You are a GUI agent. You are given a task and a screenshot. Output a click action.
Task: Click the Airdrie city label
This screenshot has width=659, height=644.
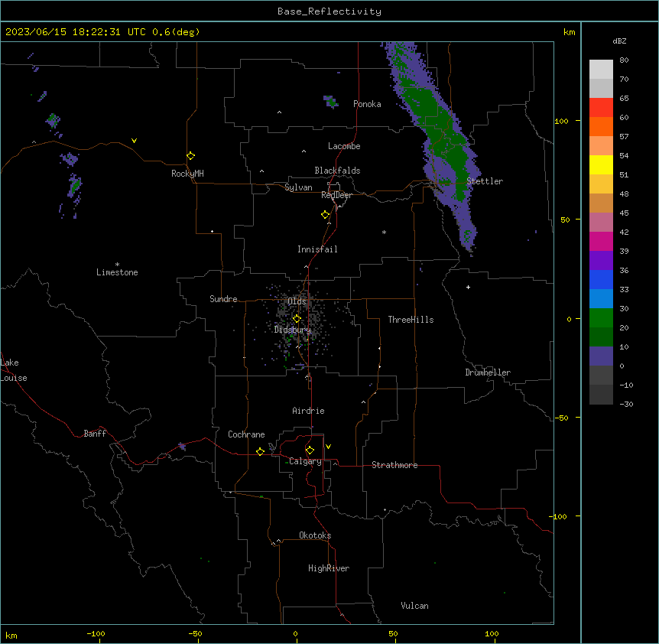[309, 411]
